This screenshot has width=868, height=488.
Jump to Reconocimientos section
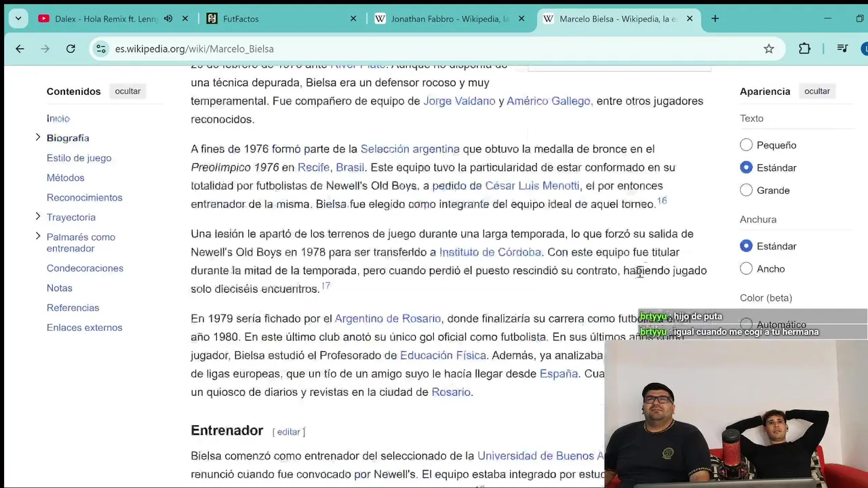[85, 197]
